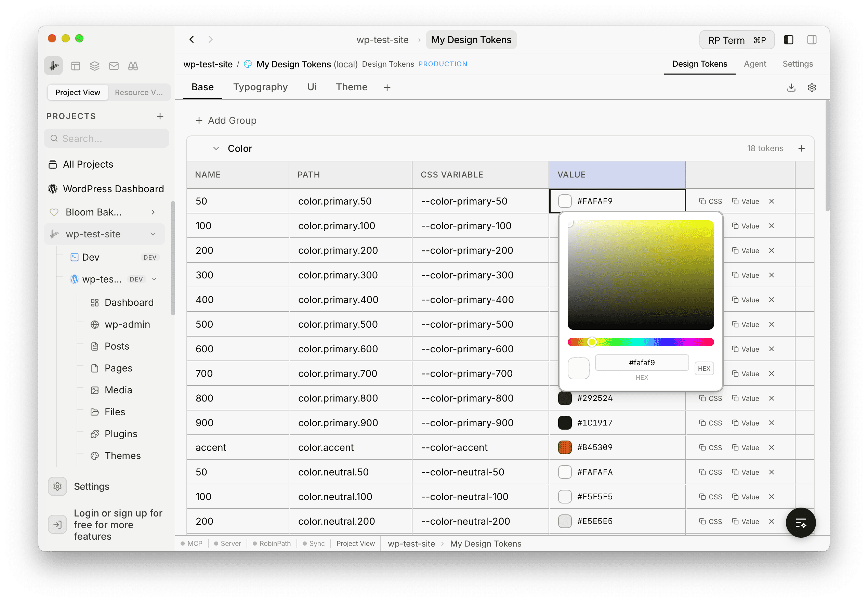Collapse the wp-test-site project tree

tap(153, 234)
